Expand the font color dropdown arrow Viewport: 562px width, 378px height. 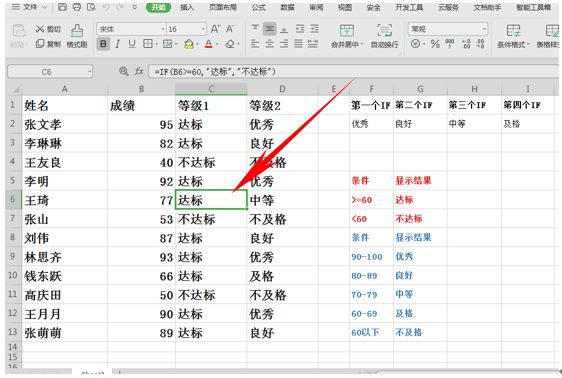pyautogui.click(x=217, y=44)
